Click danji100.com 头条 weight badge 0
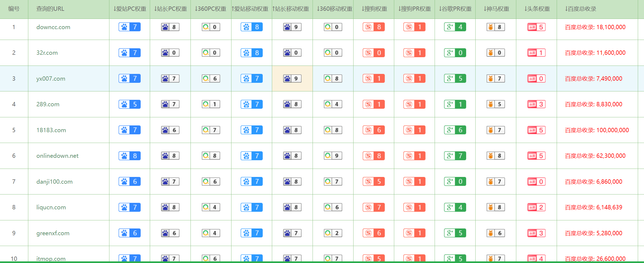The height and width of the screenshot is (263, 644). (536, 182)
